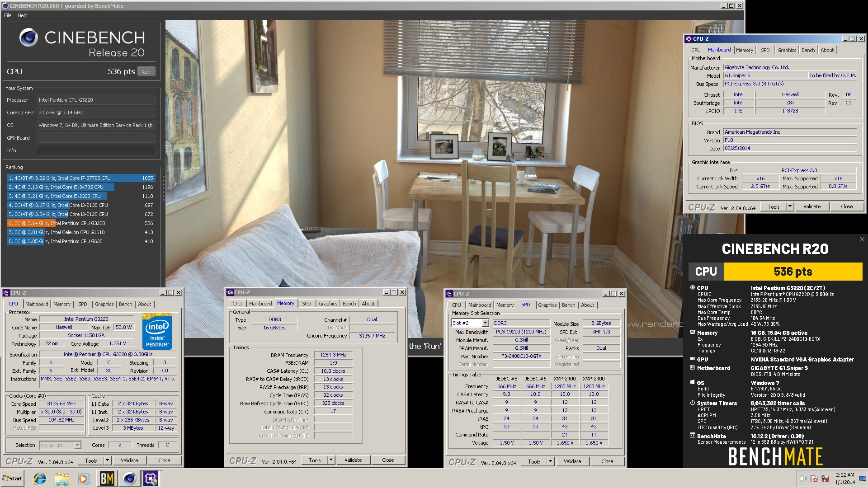The image size is (868, 488).
Task: Click the Processor field Intel Pentium CPU G3220
Action: point(96,100)
